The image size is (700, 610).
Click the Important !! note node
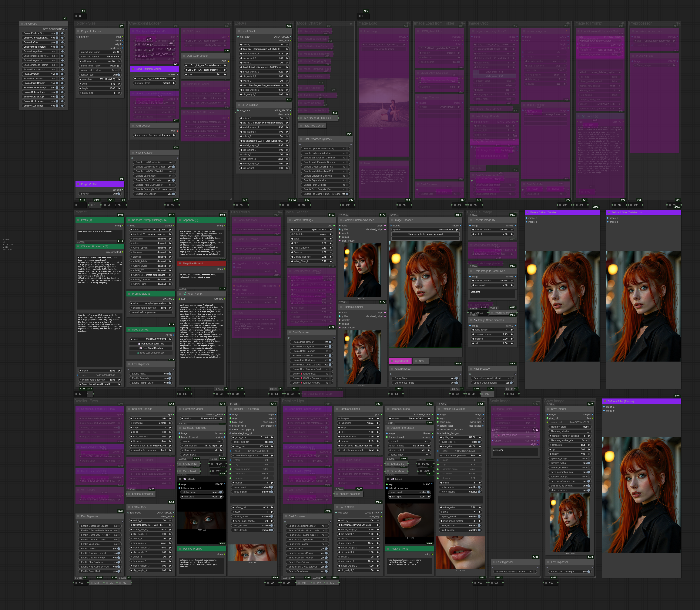[x=400, y=361]
